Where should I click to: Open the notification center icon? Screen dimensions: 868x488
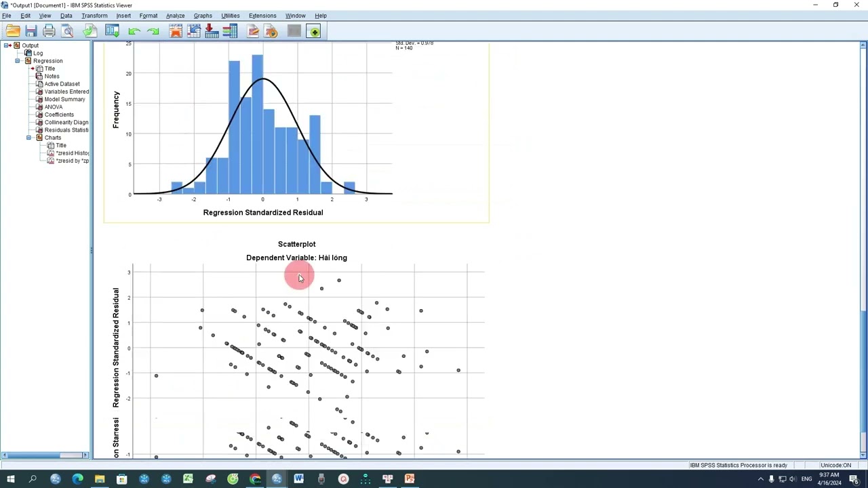coord(854,479)
